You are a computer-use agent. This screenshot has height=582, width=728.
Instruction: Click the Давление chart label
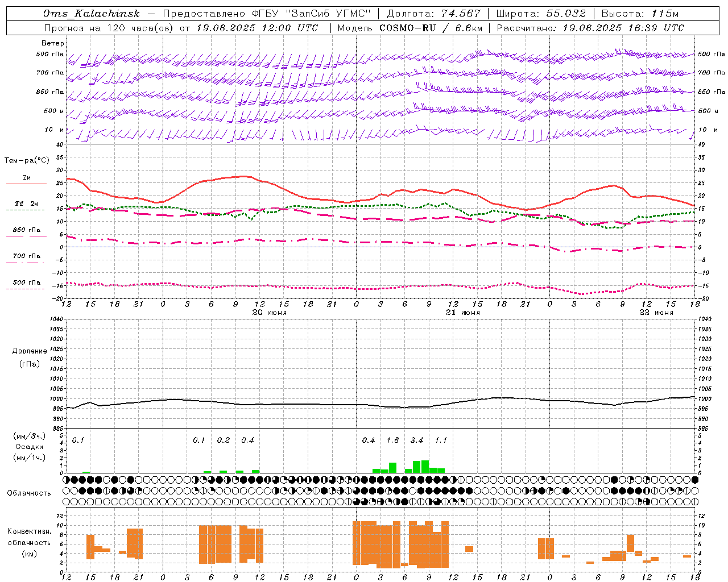[x=30, y=351]
